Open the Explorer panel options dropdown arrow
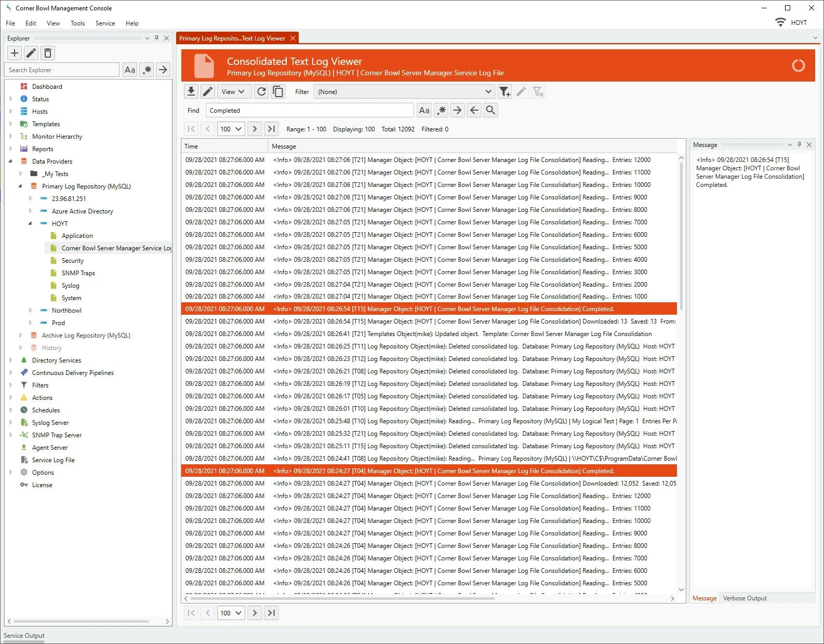 [147, 38]
